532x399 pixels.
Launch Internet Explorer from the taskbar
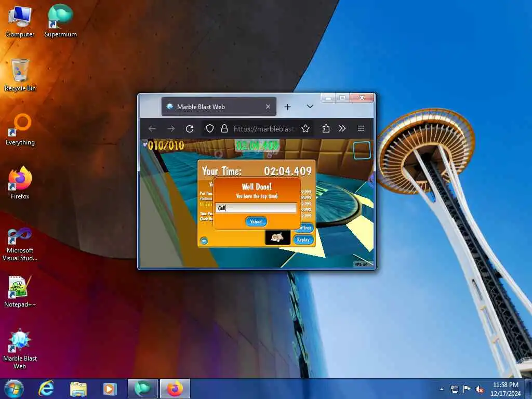tap(46, 389)
